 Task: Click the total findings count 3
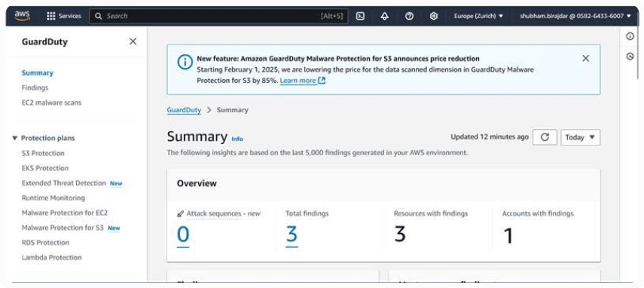coord(291,234)
